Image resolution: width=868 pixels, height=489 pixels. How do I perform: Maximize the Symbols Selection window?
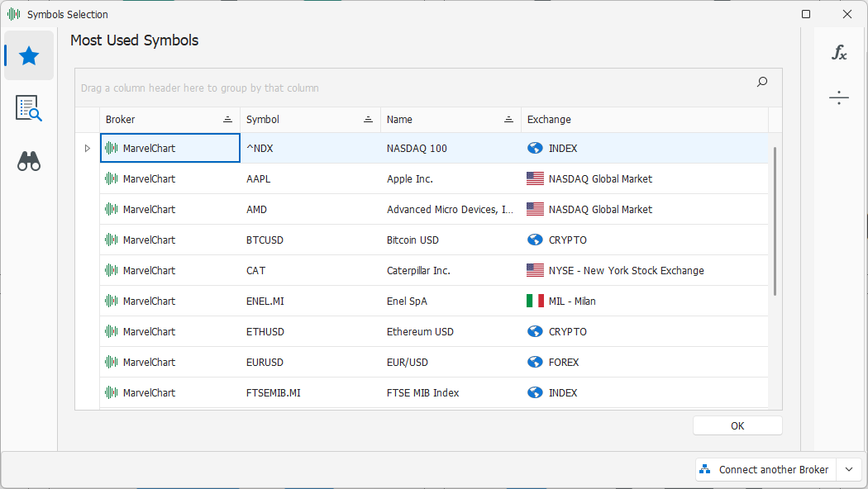pos(806,14)
